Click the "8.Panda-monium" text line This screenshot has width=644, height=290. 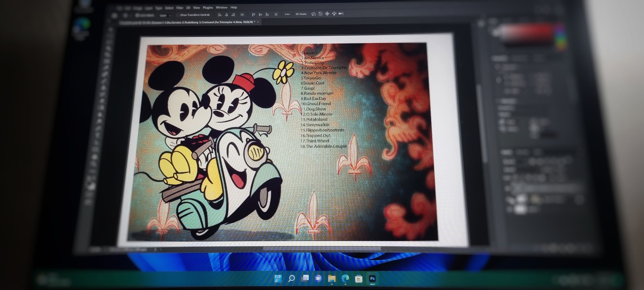click(x=317, y=93)
